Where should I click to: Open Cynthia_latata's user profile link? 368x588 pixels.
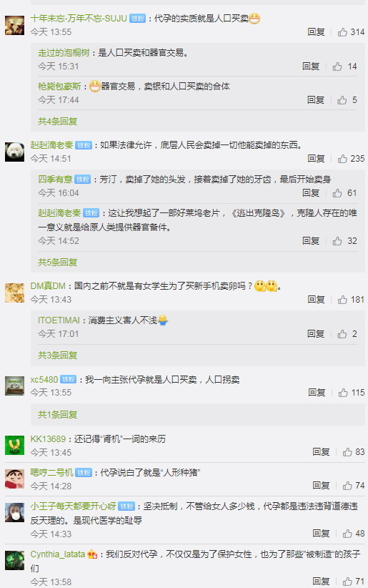[58, 554]
